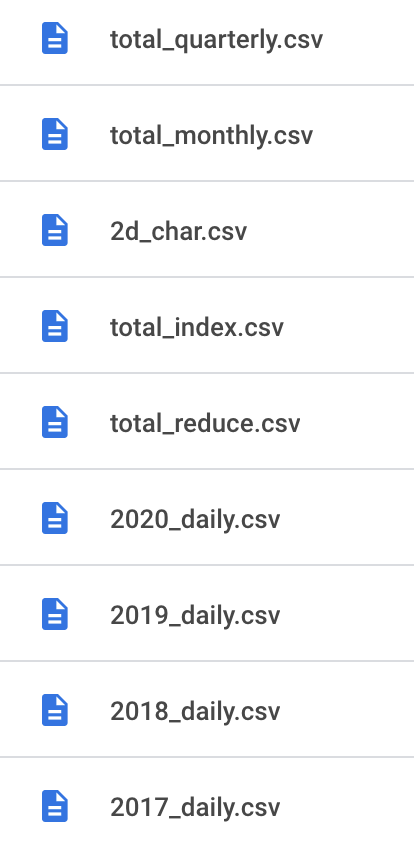Screen dimensions: 414x844
Task: Open the total_quarterly.csv file name
Action: pos(216,40)
